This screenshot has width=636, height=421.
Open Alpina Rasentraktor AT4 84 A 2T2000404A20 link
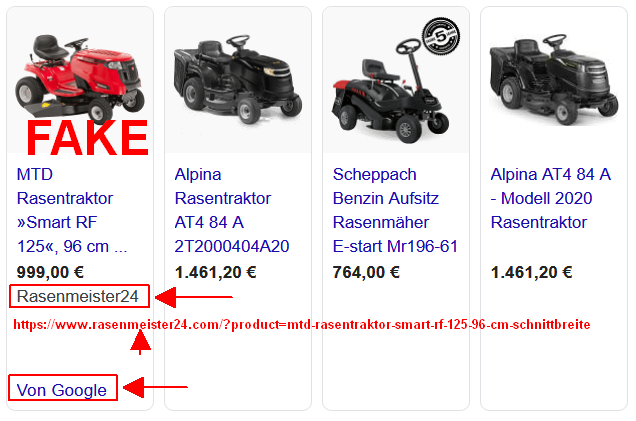point(232,210)
